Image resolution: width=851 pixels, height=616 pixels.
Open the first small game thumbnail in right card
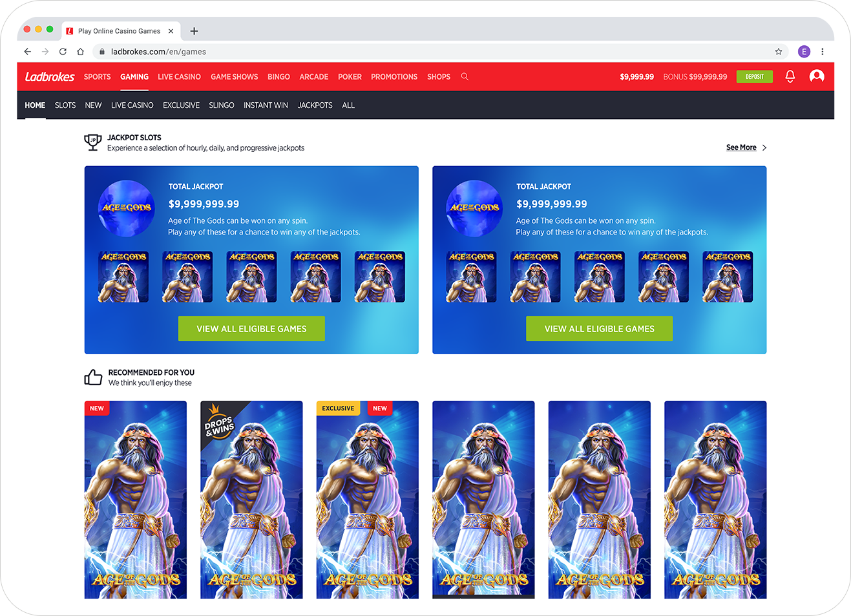coord(471,277)
